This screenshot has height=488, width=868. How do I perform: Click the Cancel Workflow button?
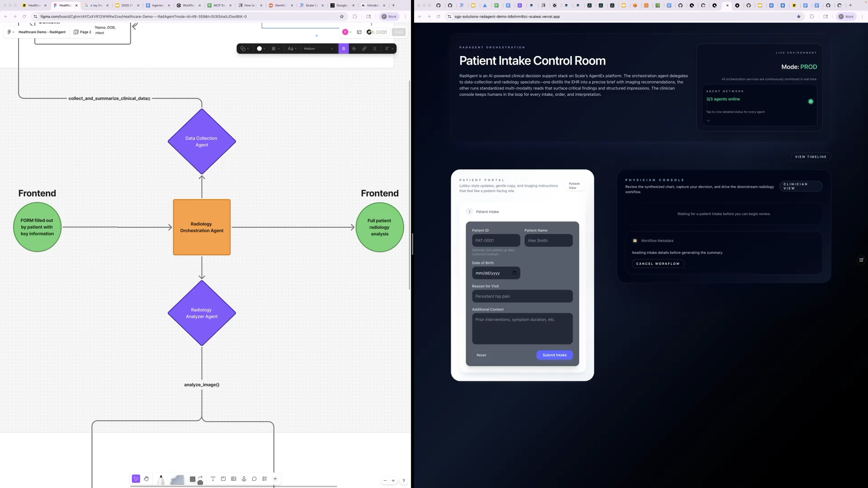(x=658, y=264)
